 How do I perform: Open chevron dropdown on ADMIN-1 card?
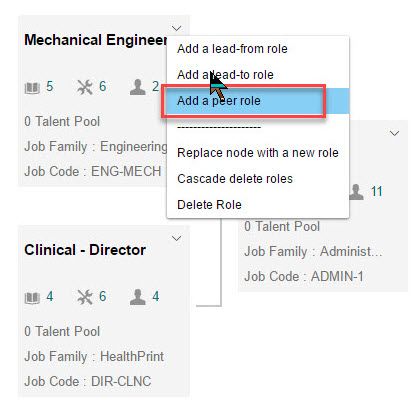coord(395,134)
